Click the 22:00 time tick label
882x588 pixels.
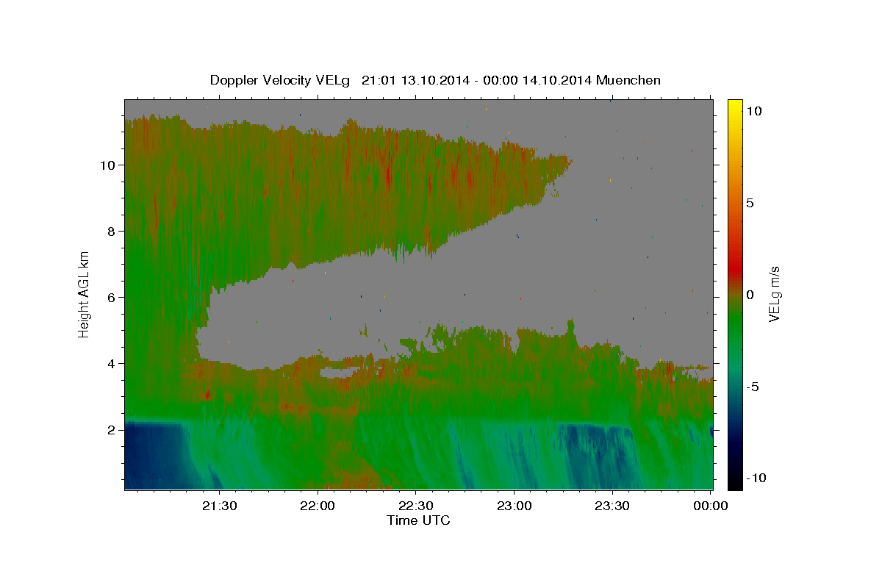[318, 506]
